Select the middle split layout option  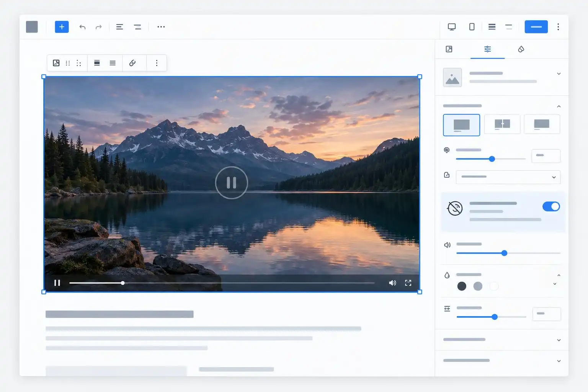click(x=502, y=124)
